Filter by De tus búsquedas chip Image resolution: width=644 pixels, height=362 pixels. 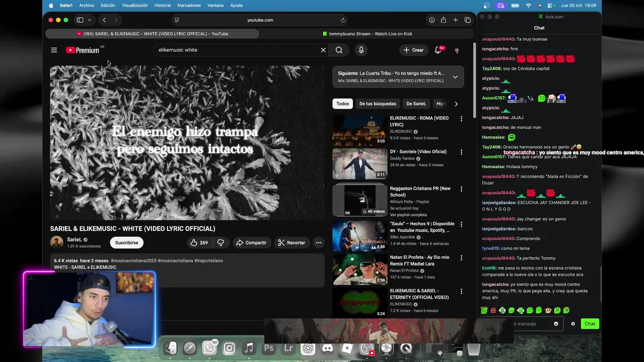tap(378, 104)
